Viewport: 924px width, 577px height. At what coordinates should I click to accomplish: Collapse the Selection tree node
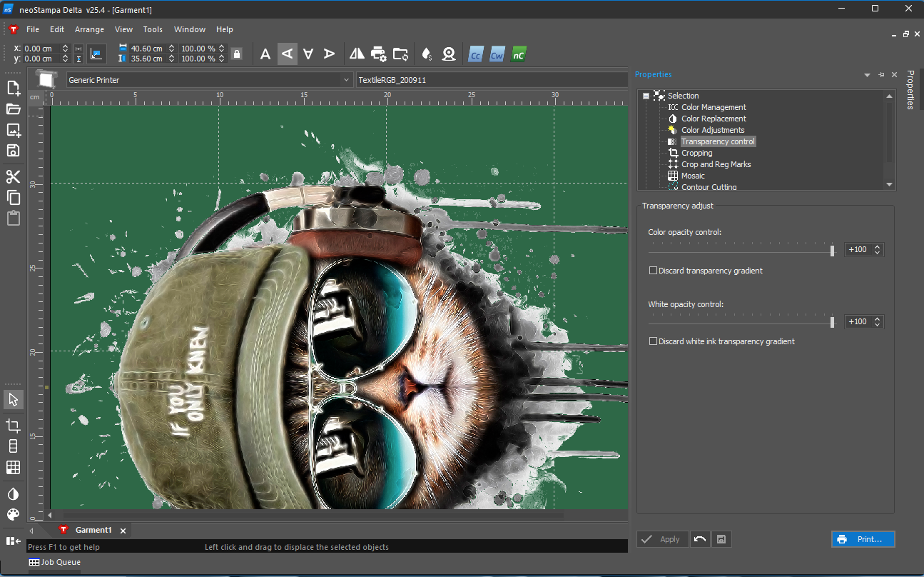tap(645, 96)
